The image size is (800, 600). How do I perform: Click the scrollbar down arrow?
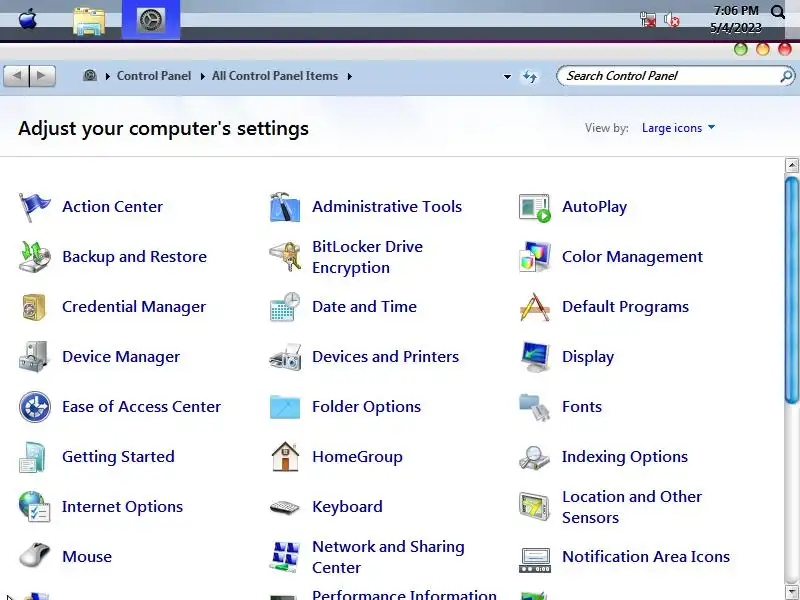click(x=792, y=592)
